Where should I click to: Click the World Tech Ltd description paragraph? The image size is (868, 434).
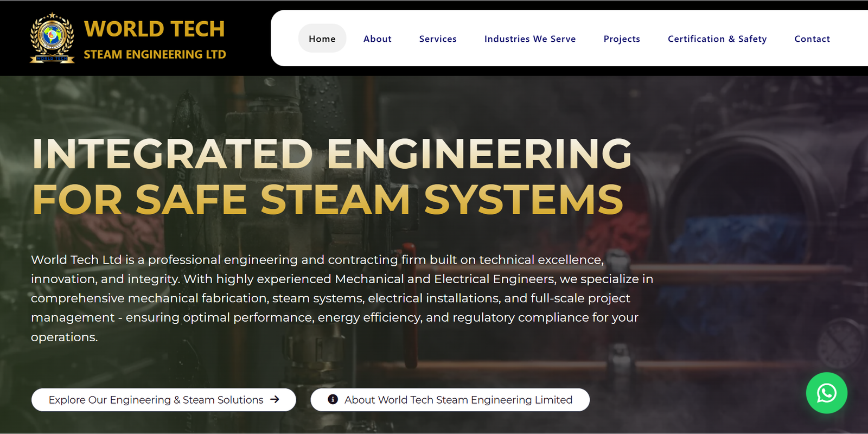pyautogui.click(x=342, y=298)
